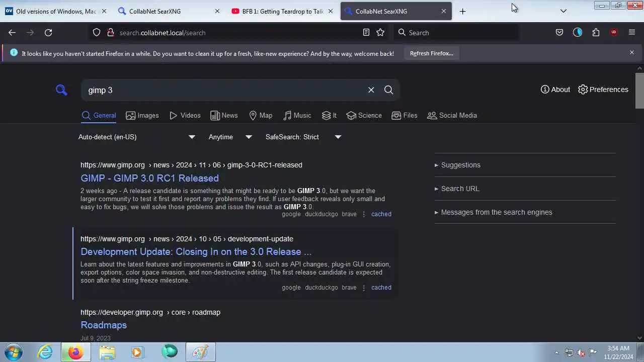The width and height of the screenshot is (644, 362).
Task: Switch to Files category
Action: [x=405, y=116]
